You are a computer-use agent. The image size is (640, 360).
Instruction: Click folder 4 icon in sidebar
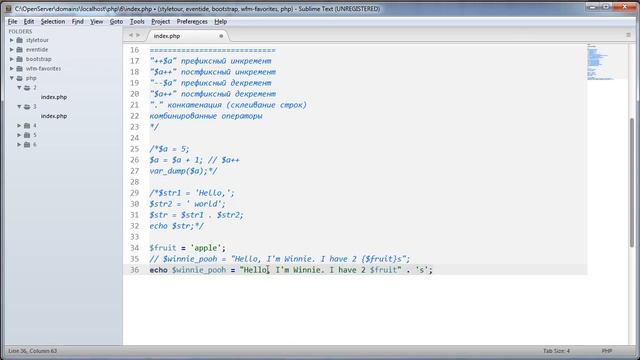[27, 125]
